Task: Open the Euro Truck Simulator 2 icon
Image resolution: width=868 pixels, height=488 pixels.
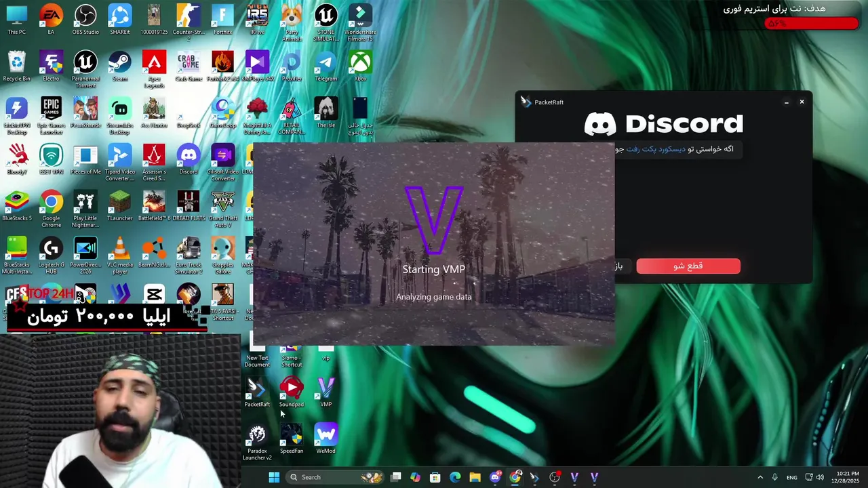Action: 189,255
